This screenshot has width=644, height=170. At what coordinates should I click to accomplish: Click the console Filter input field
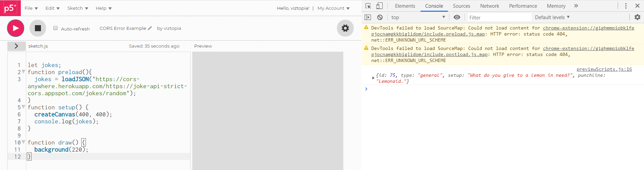499,17
